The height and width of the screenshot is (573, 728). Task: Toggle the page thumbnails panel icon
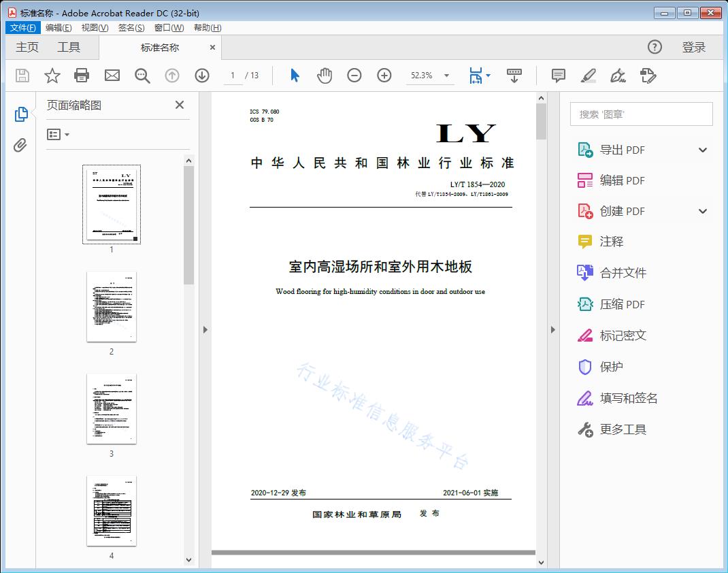[x=20, y=114]
